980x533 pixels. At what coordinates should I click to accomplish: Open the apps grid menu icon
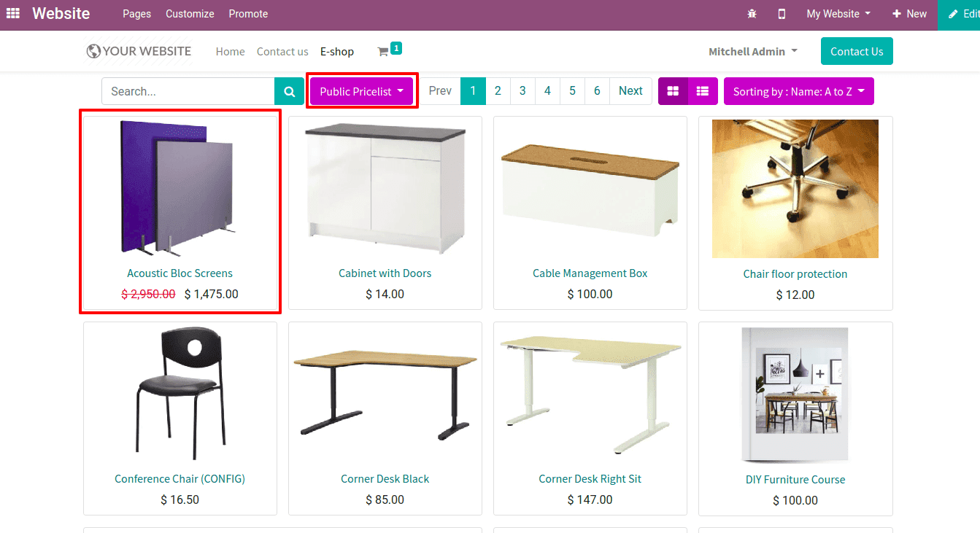coord(13,14)
